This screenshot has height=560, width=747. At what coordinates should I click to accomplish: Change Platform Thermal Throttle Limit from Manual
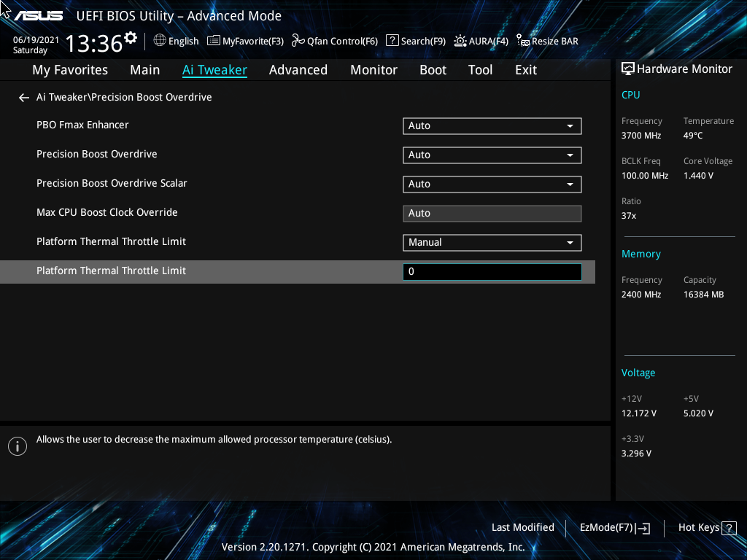click(x=492, y=242)
